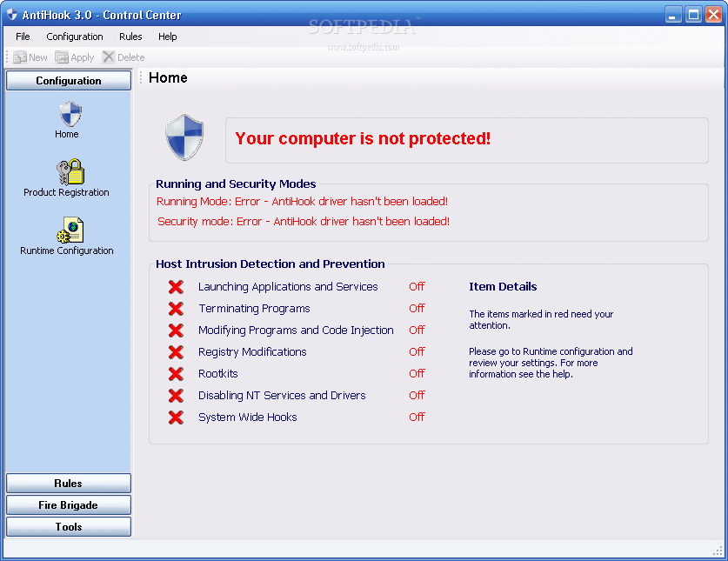Click the Security mode error message
The width and height of the screenshot is (728, 561).
304,222
